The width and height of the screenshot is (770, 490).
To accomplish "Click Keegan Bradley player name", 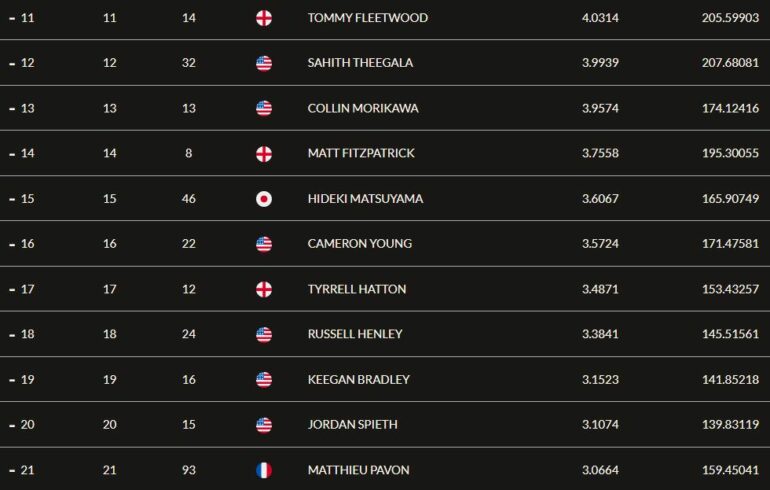I will pos(358,379).
